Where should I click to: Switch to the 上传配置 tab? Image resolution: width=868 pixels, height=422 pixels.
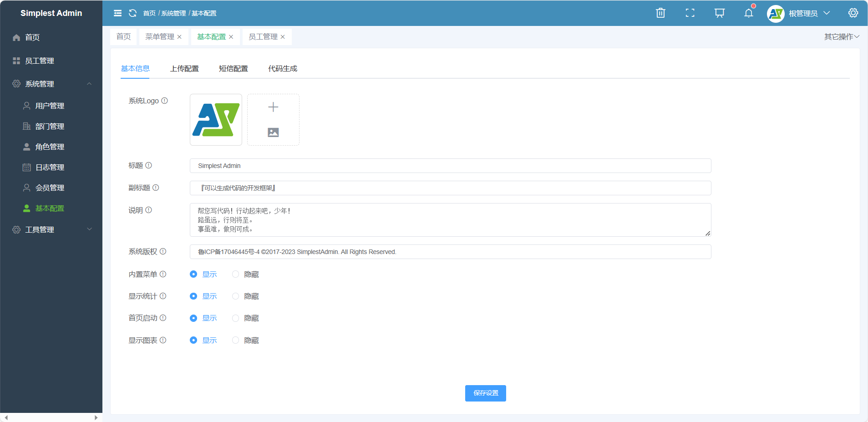coord(184,69)
